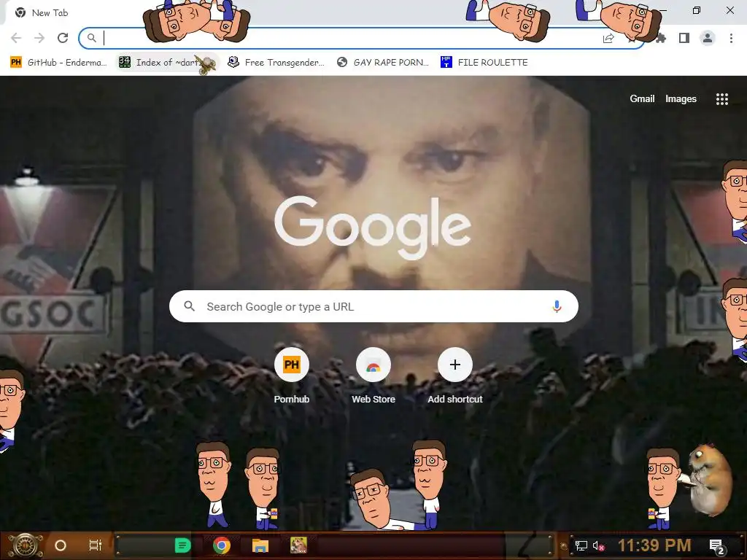
Task: Open the Images link
Action: pyautogui.click(x=681, y=98)
